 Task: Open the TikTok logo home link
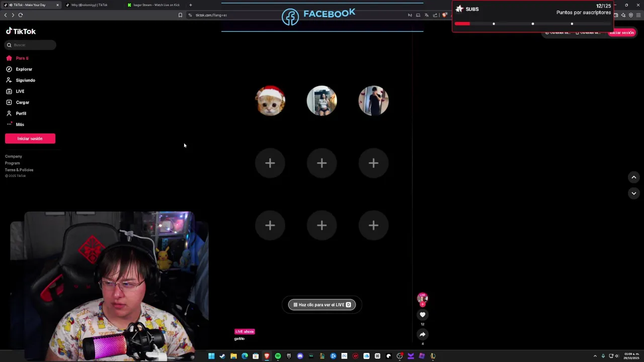pyautogui.click(x=21, y=31)
